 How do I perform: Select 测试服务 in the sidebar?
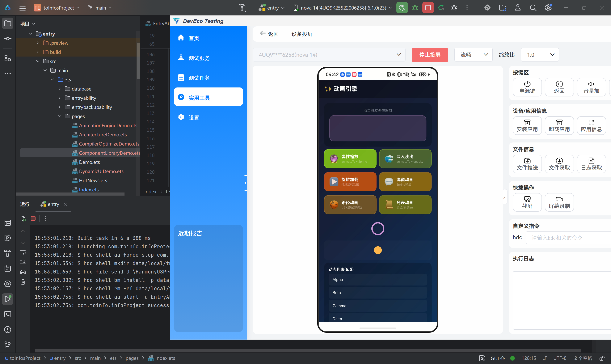point(208,58)
